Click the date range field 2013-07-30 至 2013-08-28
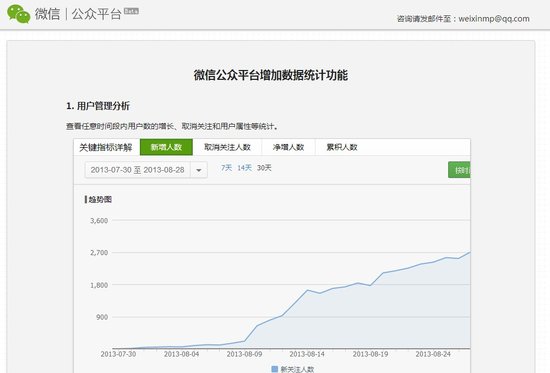Viewport: 550px width, 373px height. point(138,170)
